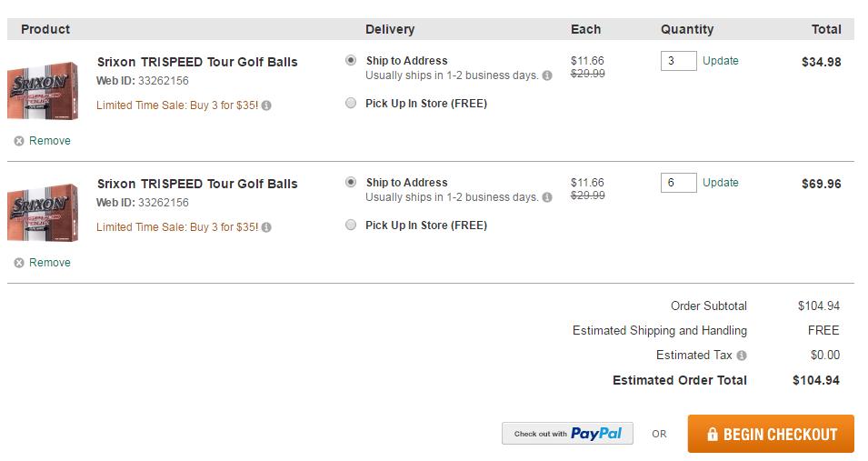Click first item's shipping time info icon
Screen dimensions: 868x461
[x=547, y=75]
